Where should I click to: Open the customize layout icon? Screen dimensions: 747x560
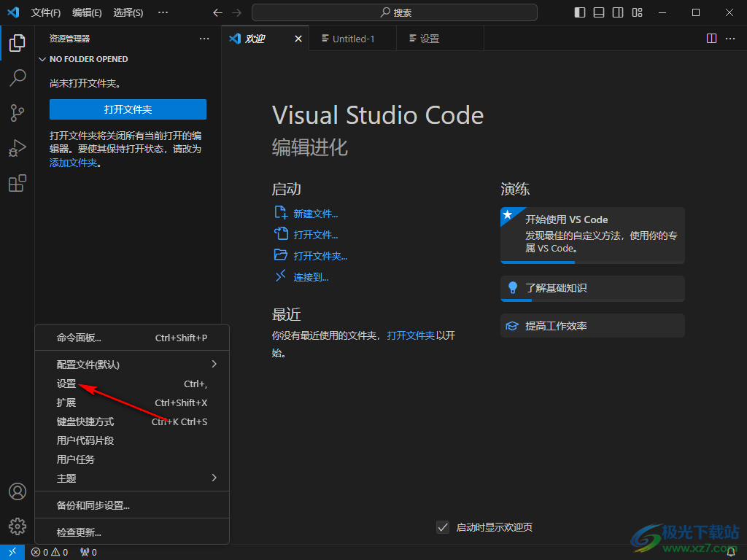click(x=637, y=13)
